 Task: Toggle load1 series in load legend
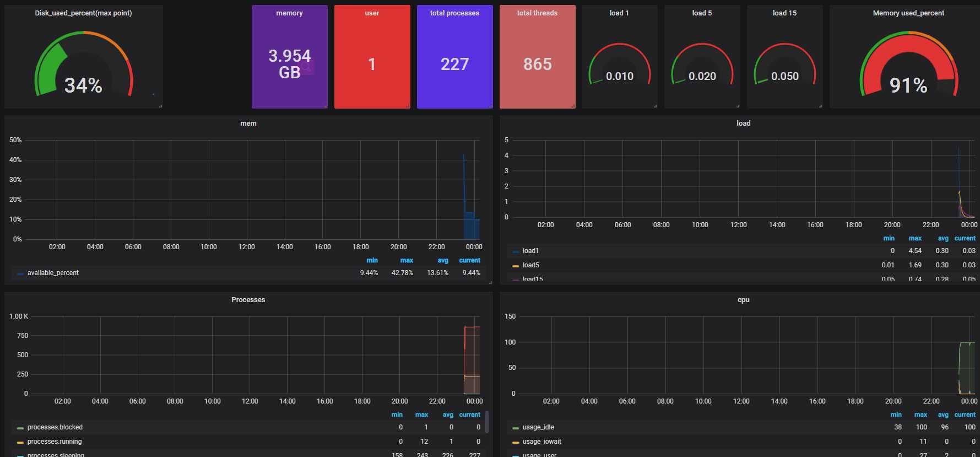pos(530,251)
